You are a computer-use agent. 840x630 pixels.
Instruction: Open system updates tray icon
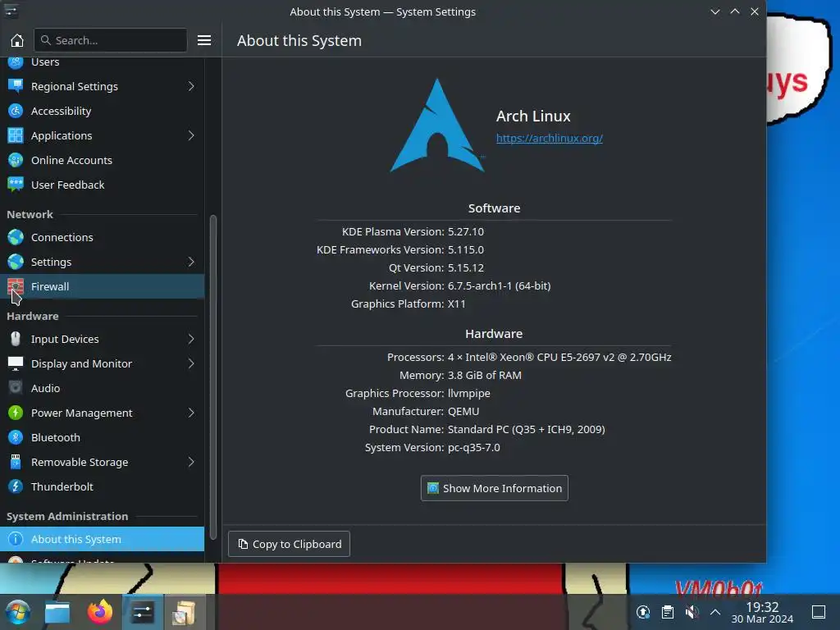tap(643, 612)
